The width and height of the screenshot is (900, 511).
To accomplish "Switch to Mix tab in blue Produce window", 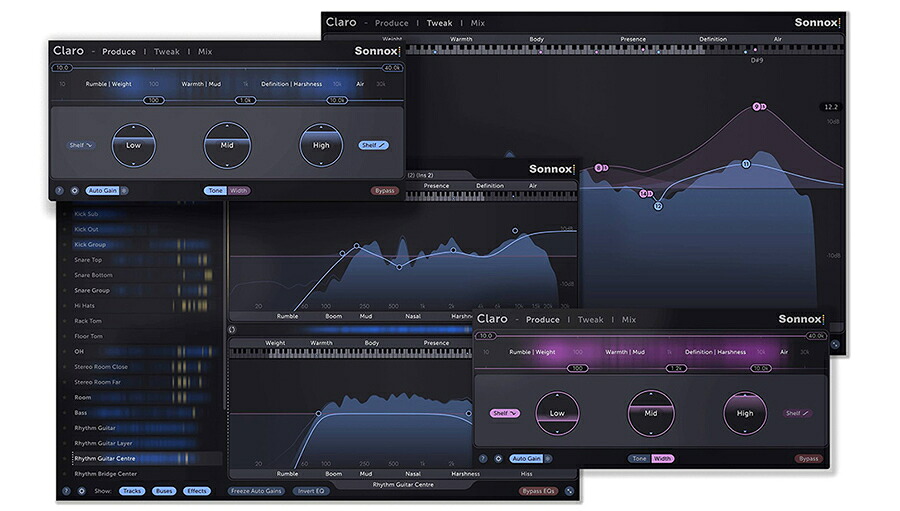I will point(205,52).
